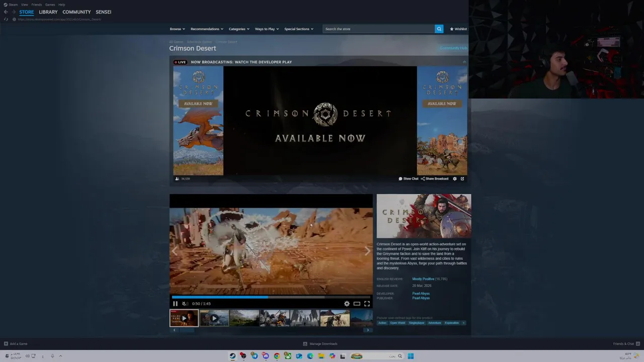Image resolution: width=644 pixels, height=362 pixels.
Task: Go back with the navigation arrow
Action: (6, 12)
